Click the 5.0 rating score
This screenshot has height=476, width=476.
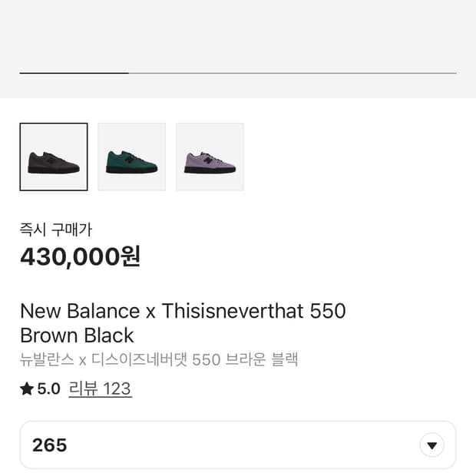click(48, 389)
